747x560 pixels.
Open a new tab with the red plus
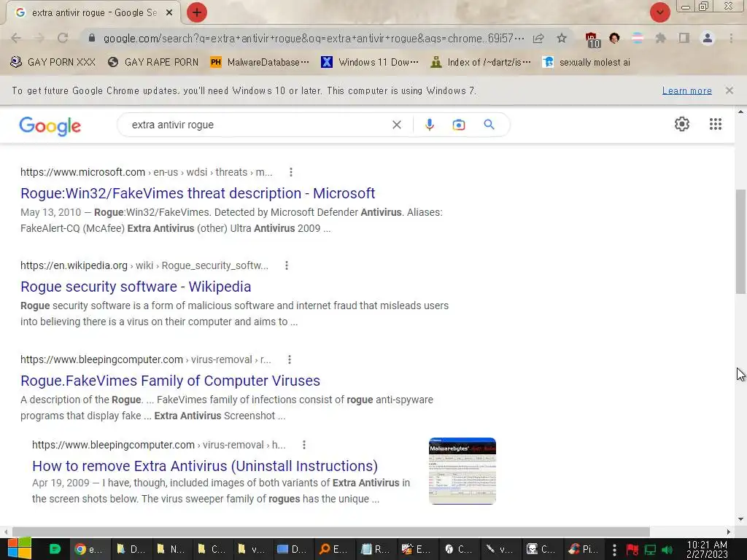[197, 12]
